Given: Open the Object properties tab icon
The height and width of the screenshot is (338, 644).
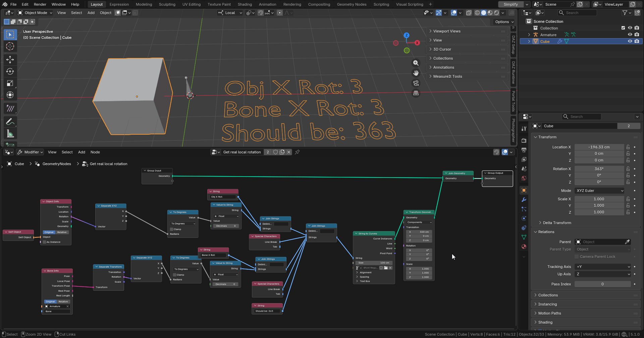Looking at the screenshot, I should click(524, 190).
